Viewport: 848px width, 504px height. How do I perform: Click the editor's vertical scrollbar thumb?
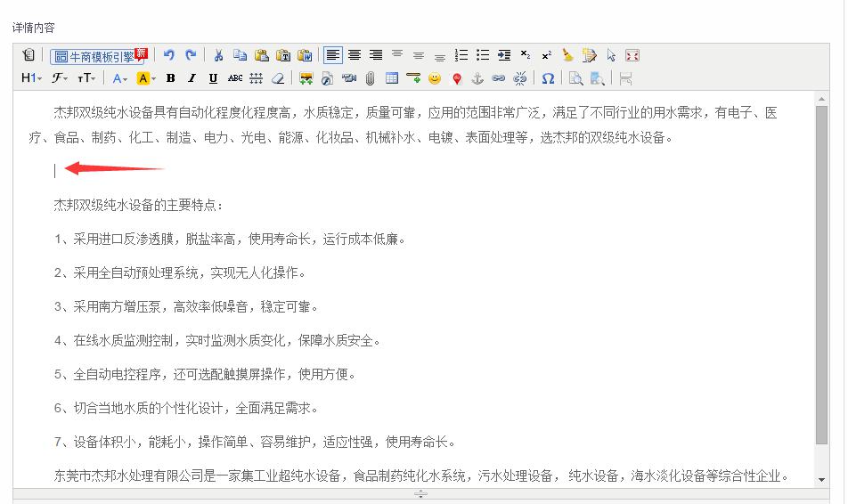pyautogui.click(x=821, y=275)
